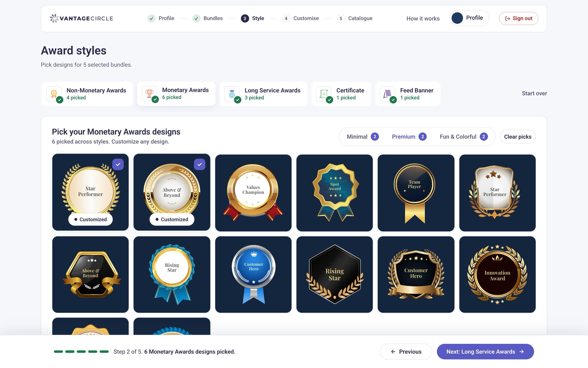Click the step 3 Style number badge
Screen dimensions: 588x368
click(245, 18)
